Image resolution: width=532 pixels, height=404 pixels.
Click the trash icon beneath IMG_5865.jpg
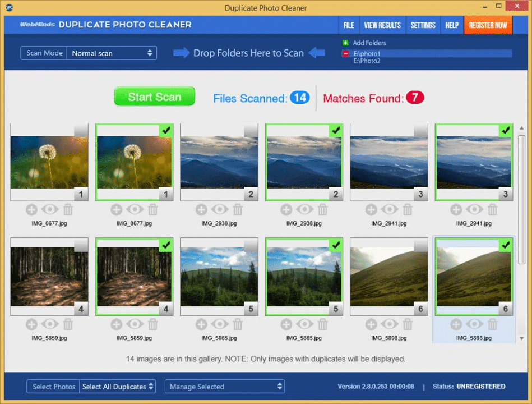tap(238, 324)
